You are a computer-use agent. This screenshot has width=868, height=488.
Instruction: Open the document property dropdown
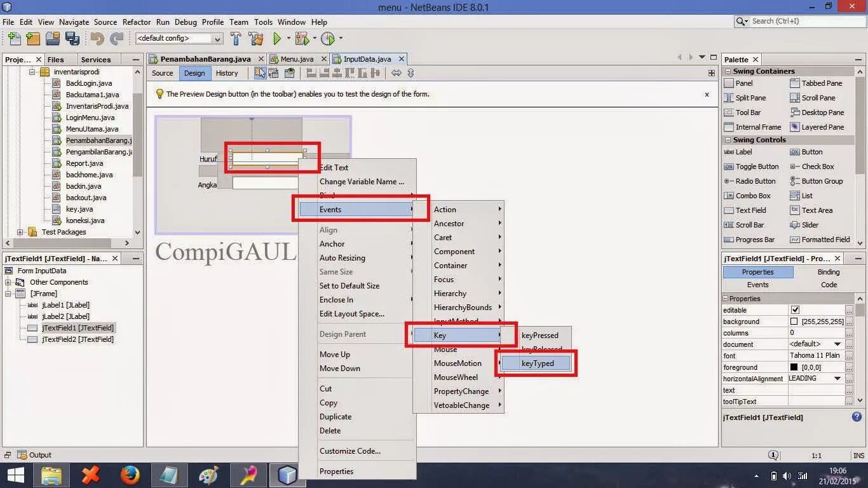pos(837,344)
